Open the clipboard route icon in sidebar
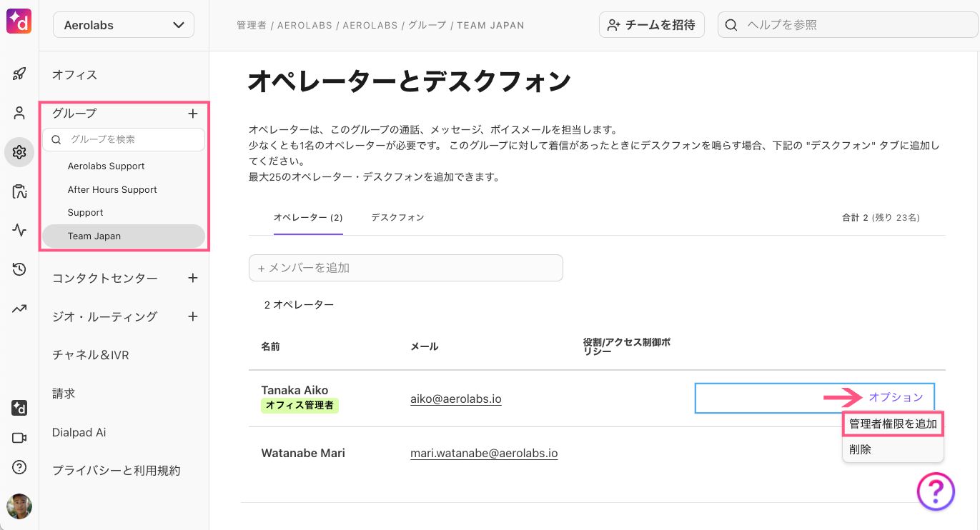This screenshot has width=980, height=530. point(19,191)
